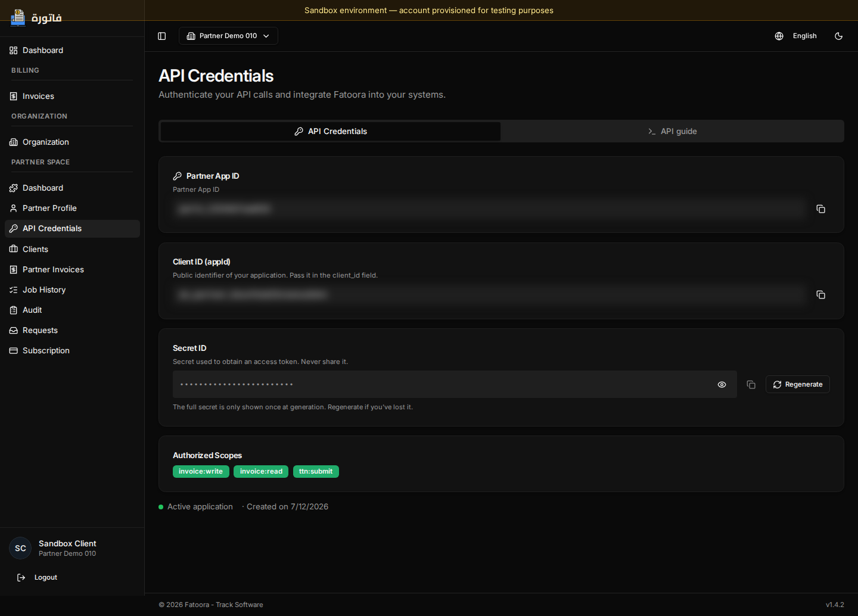
Task: Open the Subscription page
Action: 72,350
